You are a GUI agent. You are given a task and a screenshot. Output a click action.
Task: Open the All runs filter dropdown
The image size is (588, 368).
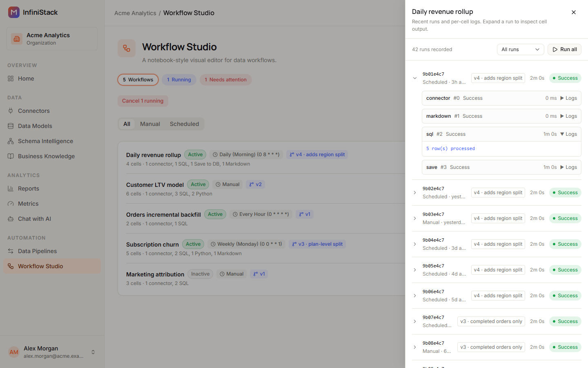click(520, 49)
